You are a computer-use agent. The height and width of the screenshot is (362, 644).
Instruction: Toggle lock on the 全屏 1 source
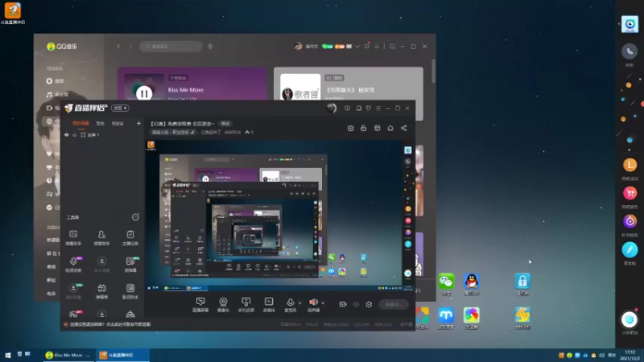pos(75,134)
